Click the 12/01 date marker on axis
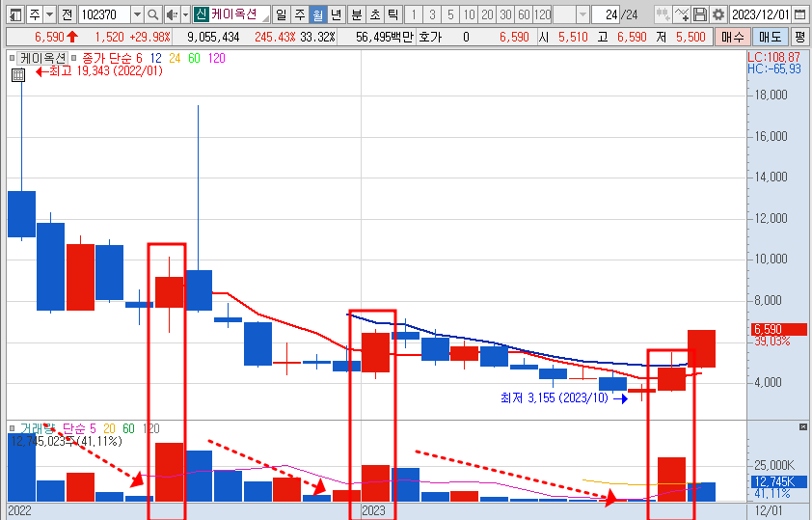 tap(769, 510)
